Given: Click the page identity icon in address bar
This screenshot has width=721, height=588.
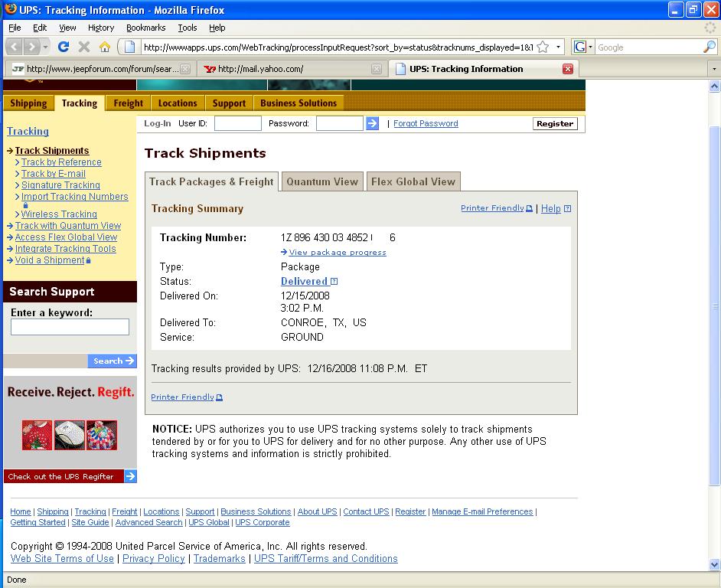Looking at the screenshot, I should click(130, 47).
